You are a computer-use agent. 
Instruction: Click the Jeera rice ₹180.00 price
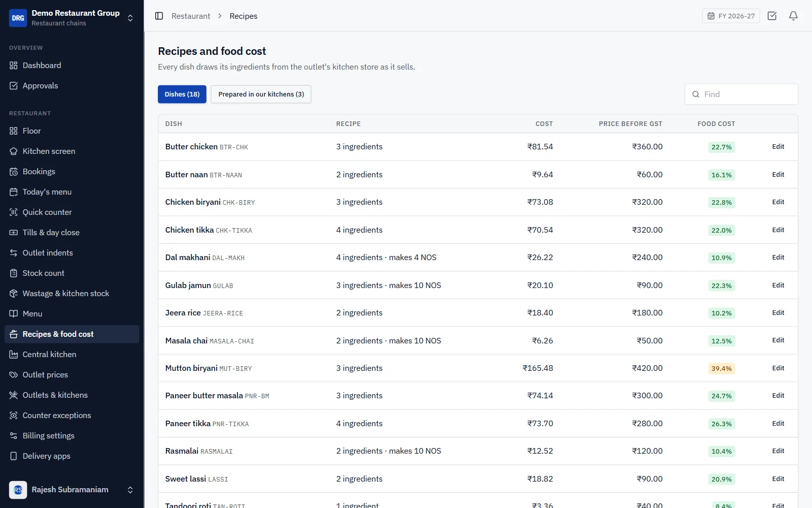[647, 313]
